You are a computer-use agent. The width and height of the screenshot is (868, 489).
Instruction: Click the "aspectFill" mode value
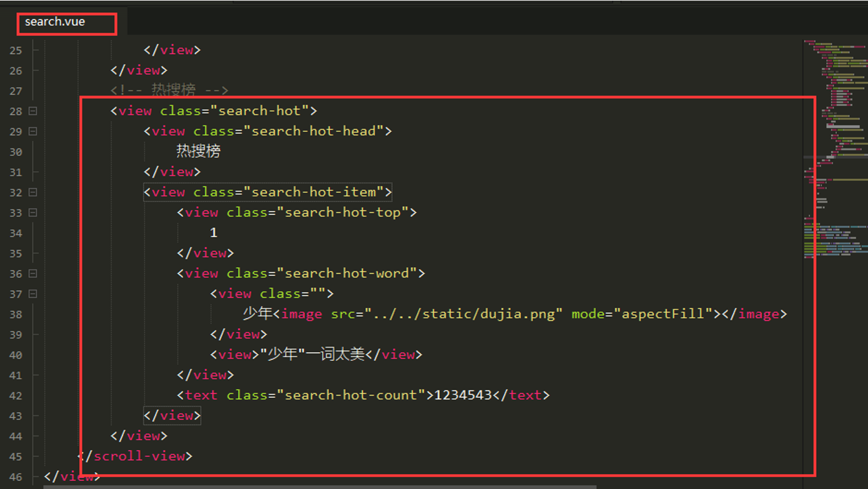[x=662, y=314]
